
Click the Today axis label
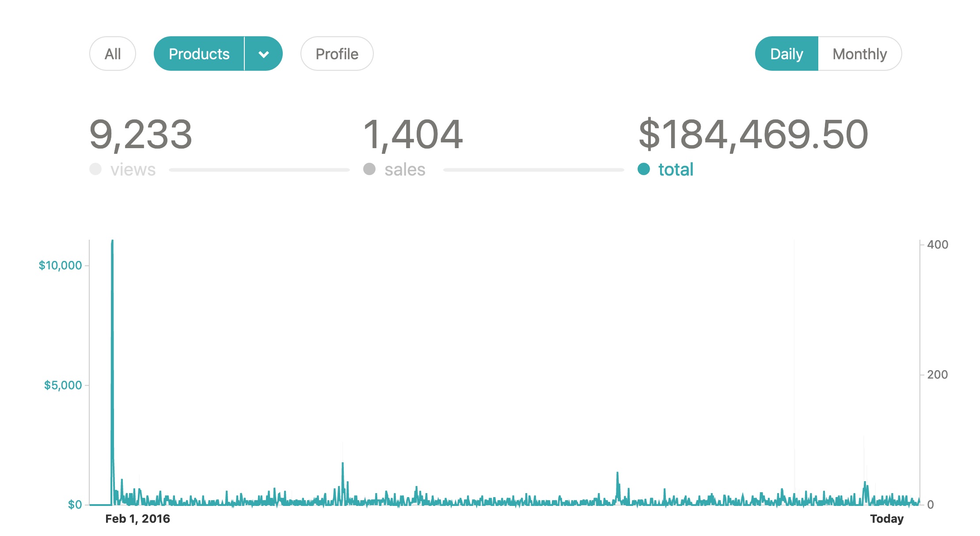tap(887, 519)
